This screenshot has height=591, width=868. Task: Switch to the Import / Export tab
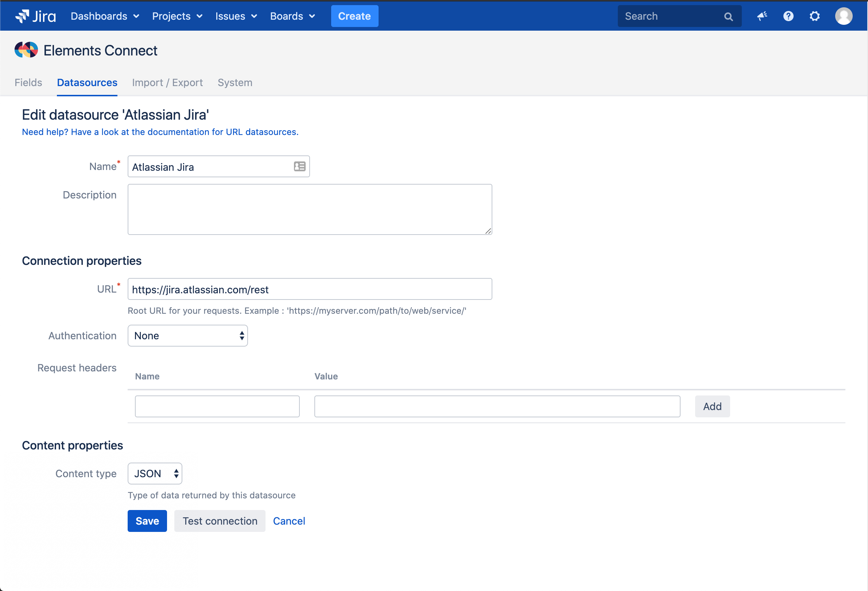click(167, 82)
